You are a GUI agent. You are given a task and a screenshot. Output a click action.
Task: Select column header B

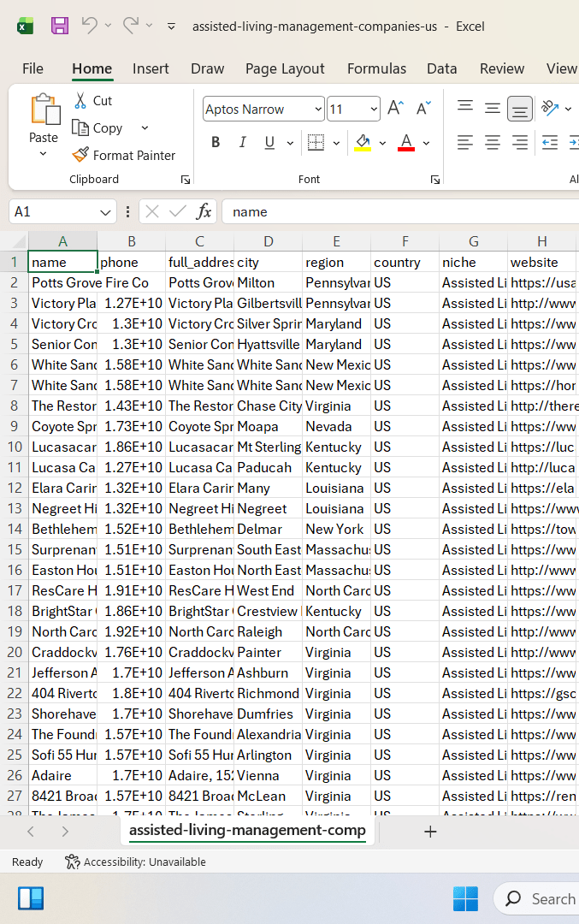coord(132,241)
